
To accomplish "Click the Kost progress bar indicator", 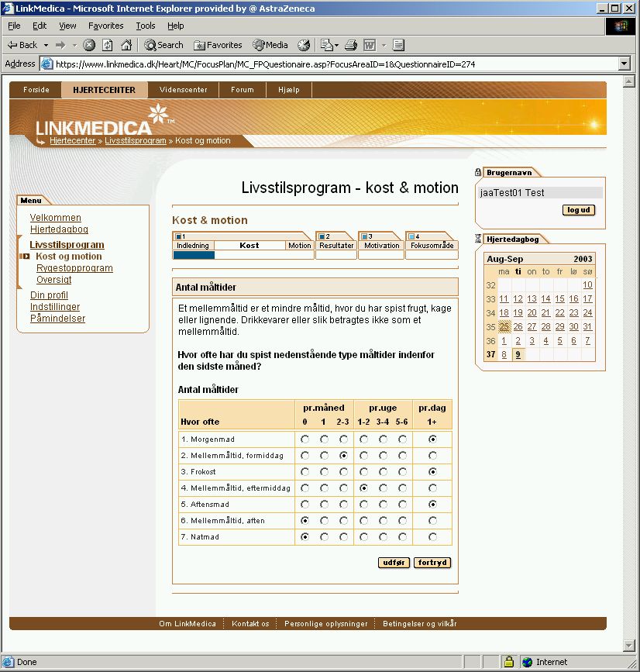I will pyautogui.click(x=194, y=255).
